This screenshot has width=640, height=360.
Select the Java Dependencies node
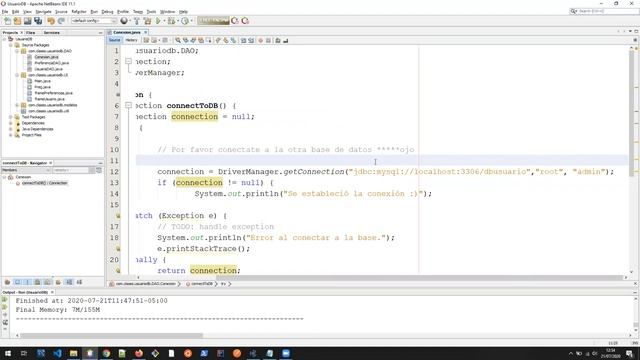(x=37, y=129)
